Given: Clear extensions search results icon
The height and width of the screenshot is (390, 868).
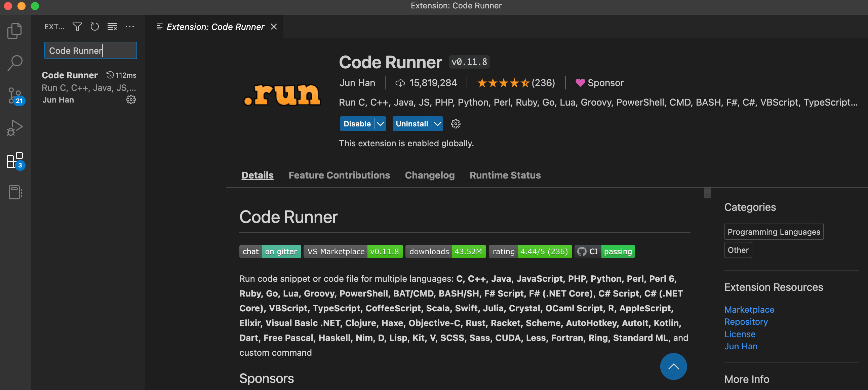Looking at the screenshot, I should click(112, 27).
